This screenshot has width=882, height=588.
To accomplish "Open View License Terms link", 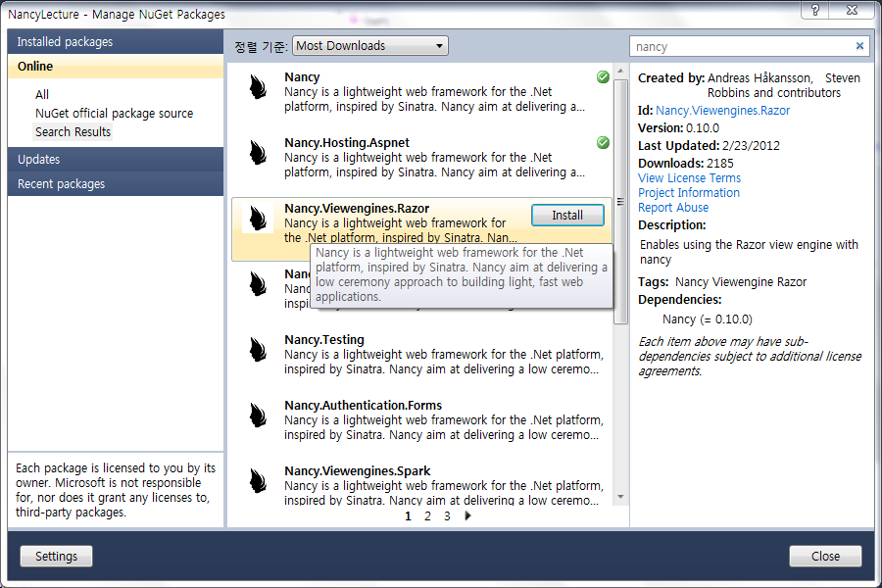I will [x=689, y=177].
